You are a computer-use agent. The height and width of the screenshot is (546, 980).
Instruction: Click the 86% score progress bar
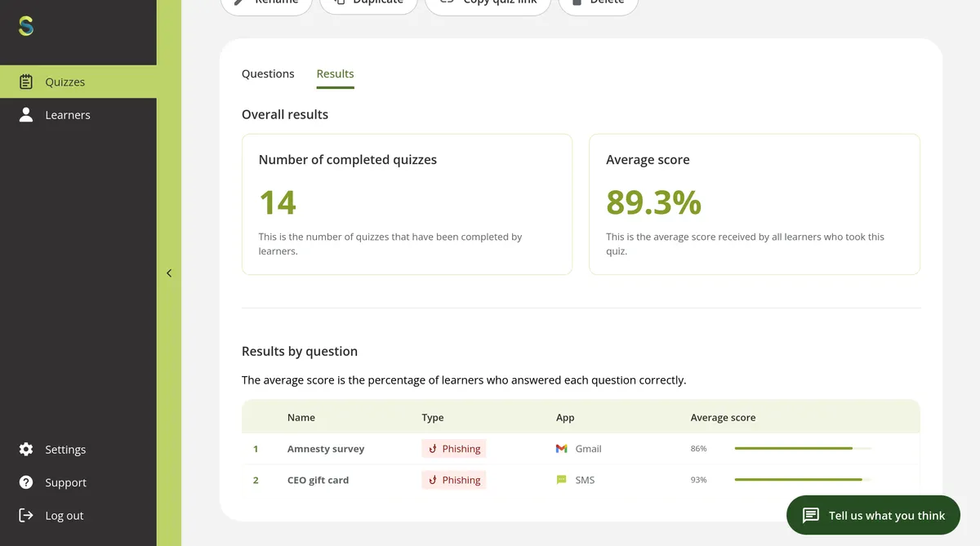coord(803,449)
